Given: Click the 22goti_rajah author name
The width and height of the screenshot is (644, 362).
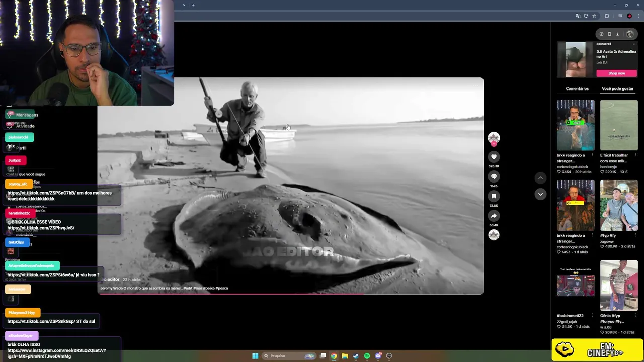Looking at the screenshot, I should tap(567, 322).
